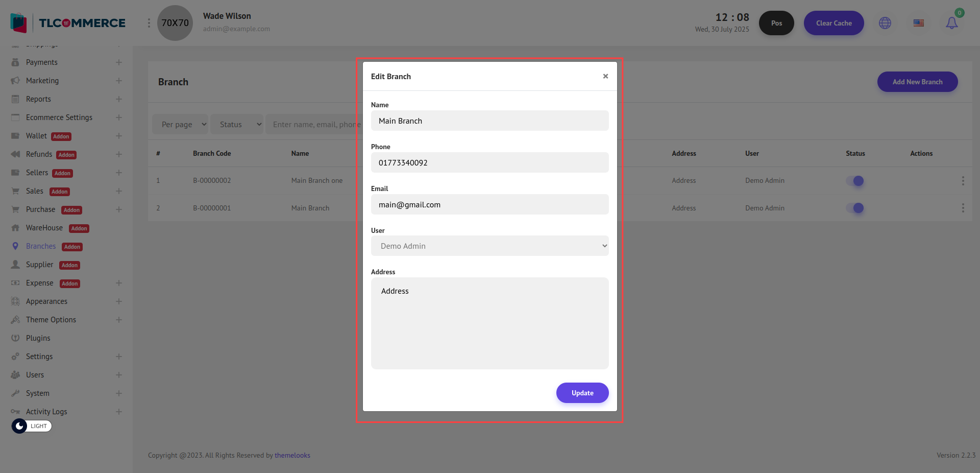Click the TLCommerce logo
The height and width of the screenshot is (473, 980).
pyautogui.click(x=68, y=23)
